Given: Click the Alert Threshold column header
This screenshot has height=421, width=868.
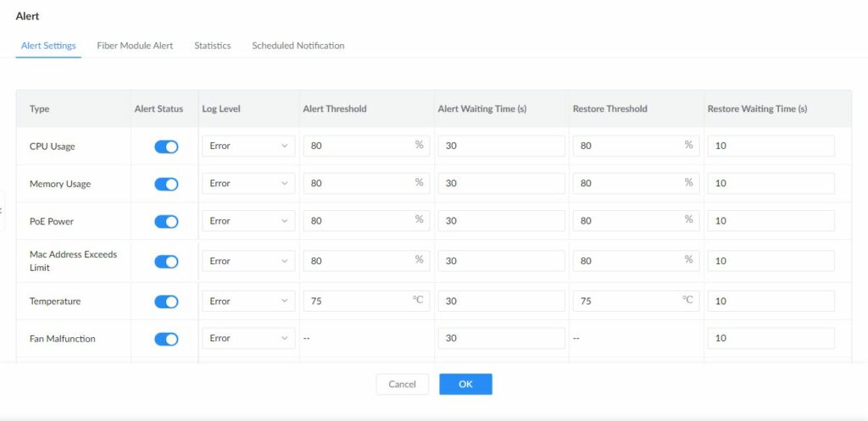Looking at the screenshot, I should [x=334, y=109].
